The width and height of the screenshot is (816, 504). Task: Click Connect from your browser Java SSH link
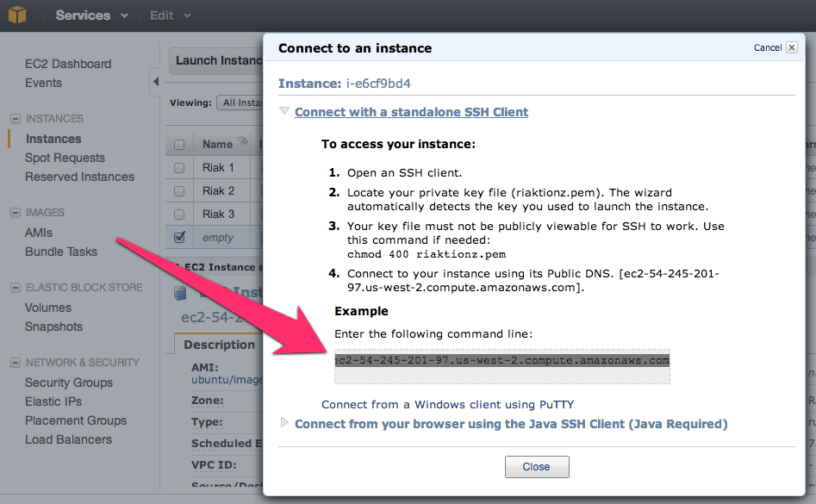511,425
